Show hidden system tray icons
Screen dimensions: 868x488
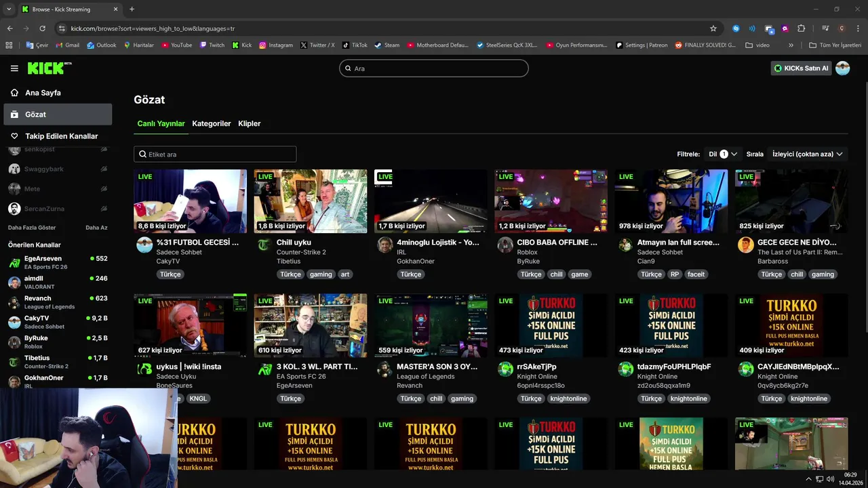[808, 479]
